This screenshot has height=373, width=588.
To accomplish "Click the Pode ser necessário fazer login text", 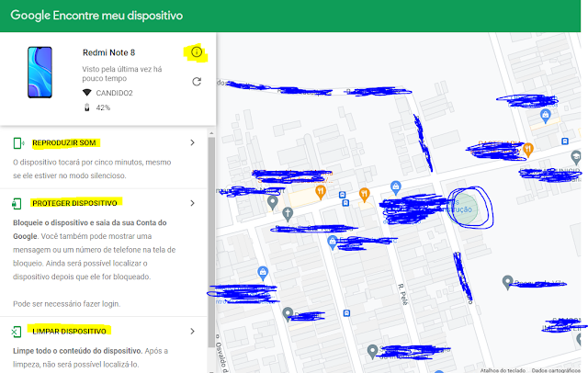I will pyautogui.click(x=67, y=304).
